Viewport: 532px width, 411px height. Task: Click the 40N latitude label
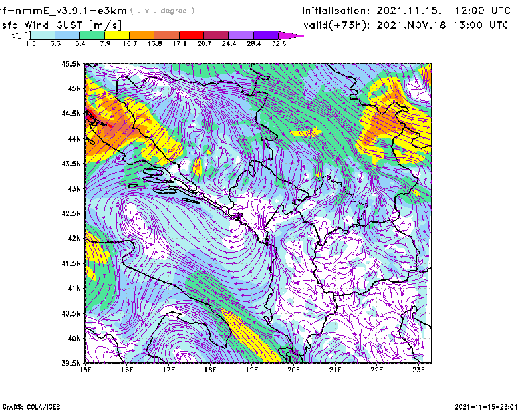pyautogui.click(x=74, y=339)
